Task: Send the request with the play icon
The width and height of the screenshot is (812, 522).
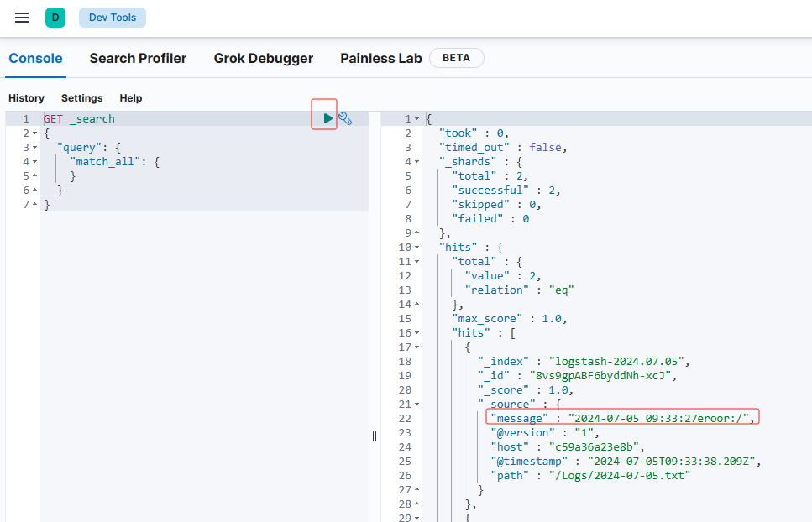Action: 327,118
